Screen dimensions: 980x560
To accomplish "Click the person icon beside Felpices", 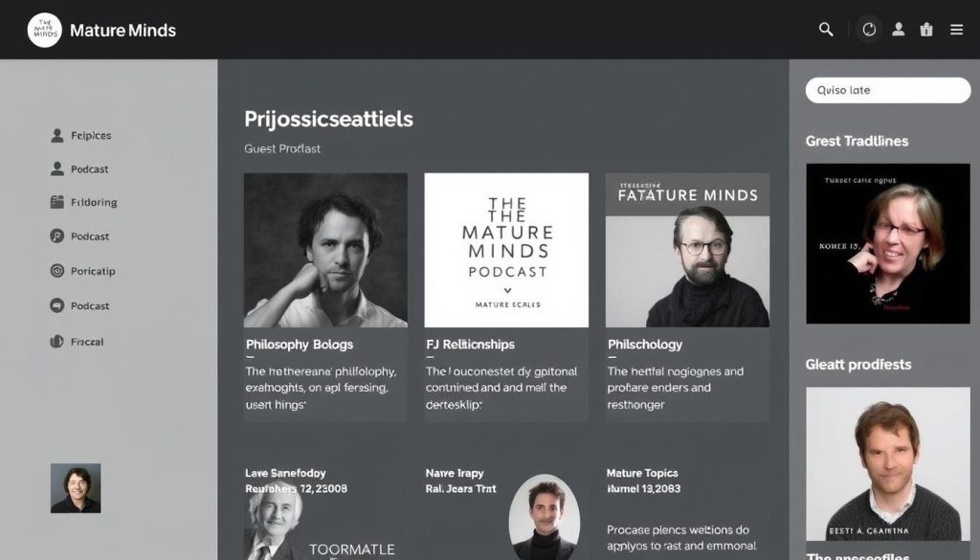I will [56, 136].
